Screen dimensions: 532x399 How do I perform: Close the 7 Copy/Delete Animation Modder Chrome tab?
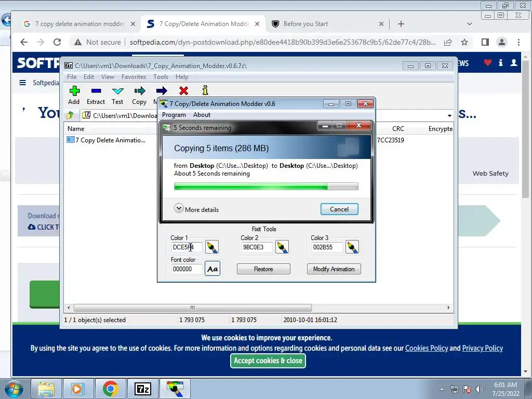(x=257, y=24)
